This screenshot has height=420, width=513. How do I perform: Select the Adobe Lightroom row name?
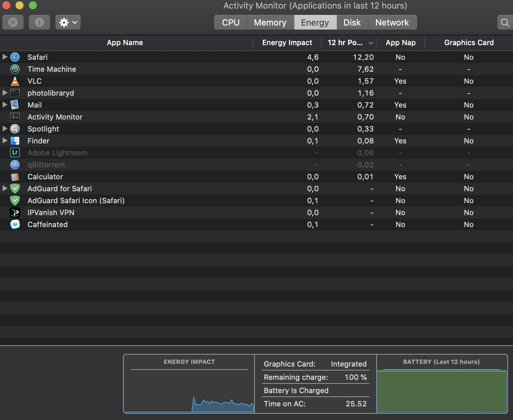[57, 153]
